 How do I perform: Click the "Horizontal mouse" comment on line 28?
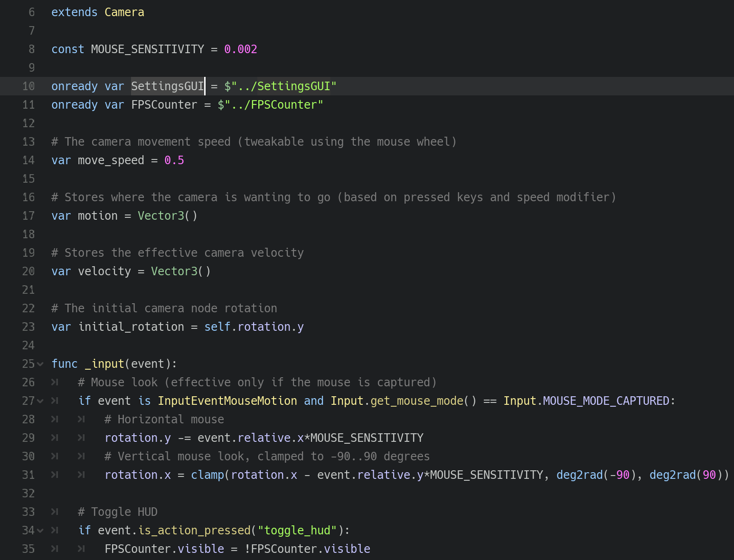pos(164,420)
